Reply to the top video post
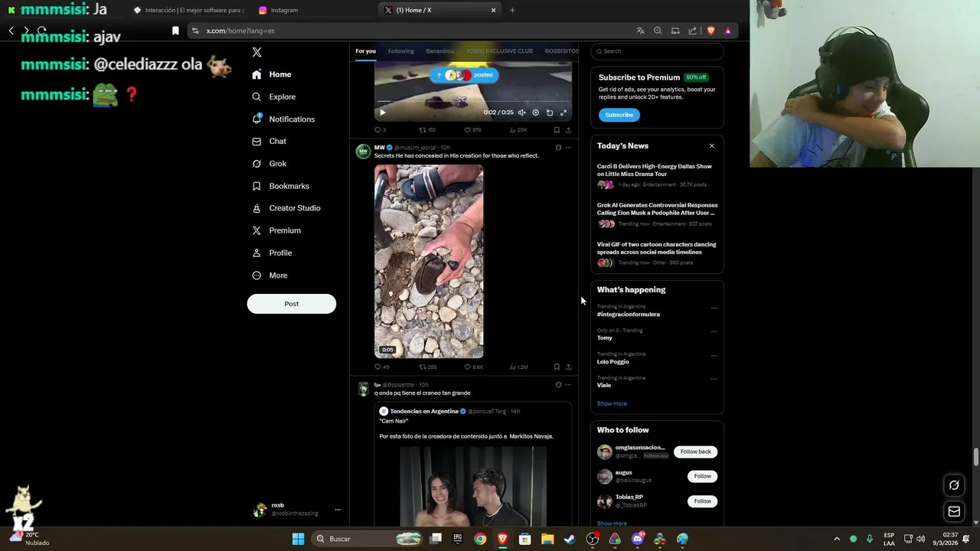Image resolution: width=980 pixels, height=551 pixels. tap(380, 130)
